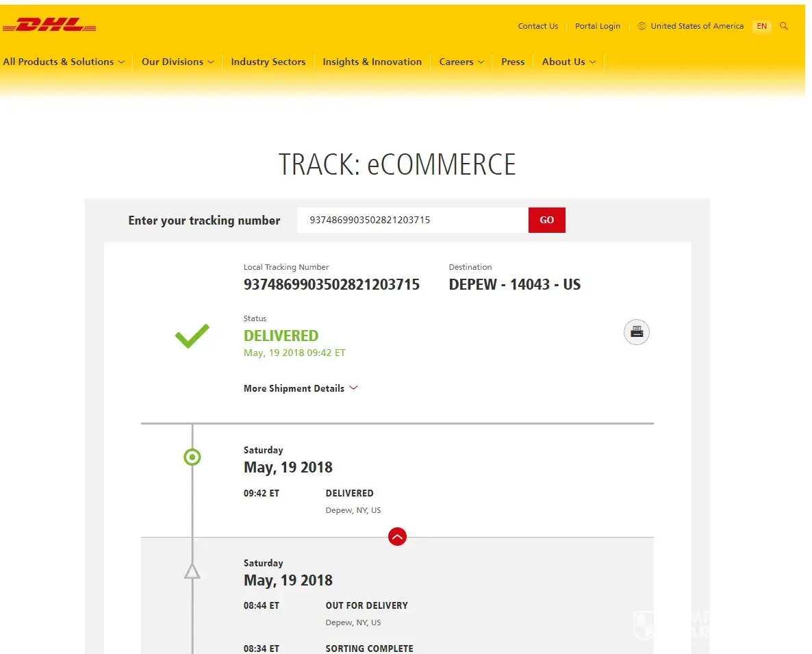Click 09:42 ET delivered event time
The image size is (812, 654).
pos(261,493)
